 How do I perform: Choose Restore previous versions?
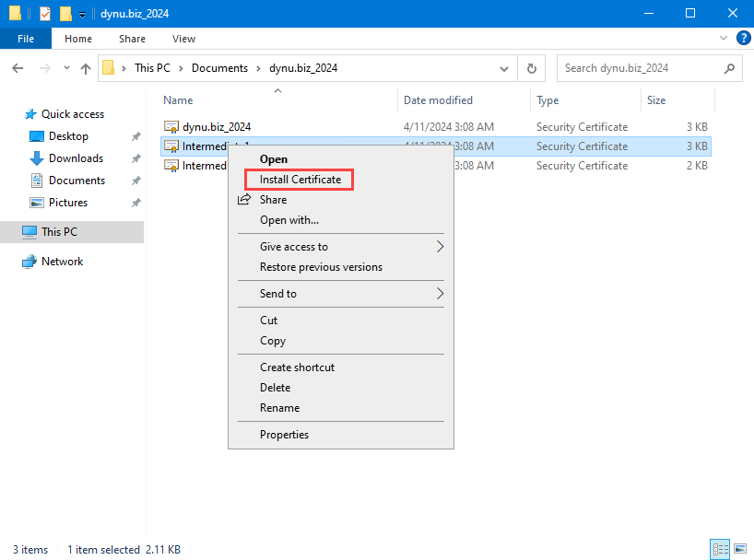(x=321, y=267)
